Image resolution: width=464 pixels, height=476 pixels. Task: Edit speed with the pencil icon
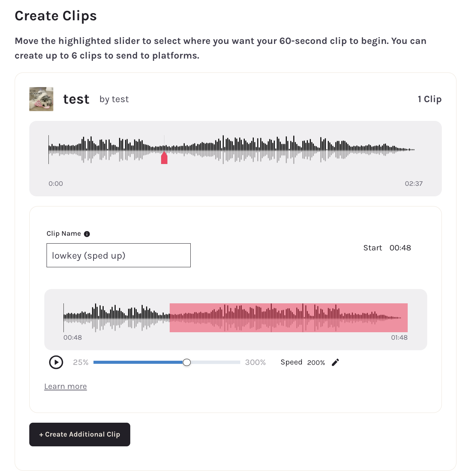pyautogui.click(x=335, y=362)
